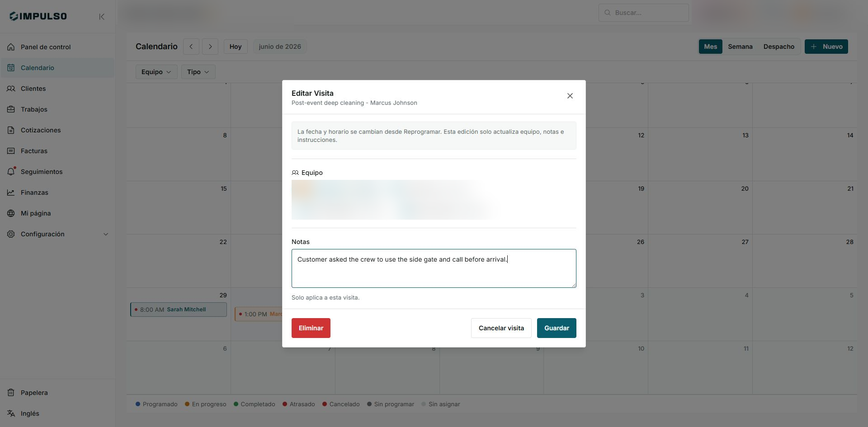Open the 1:00 PM visit event
This screenshot has width=868, height=427.
point(259,314)
